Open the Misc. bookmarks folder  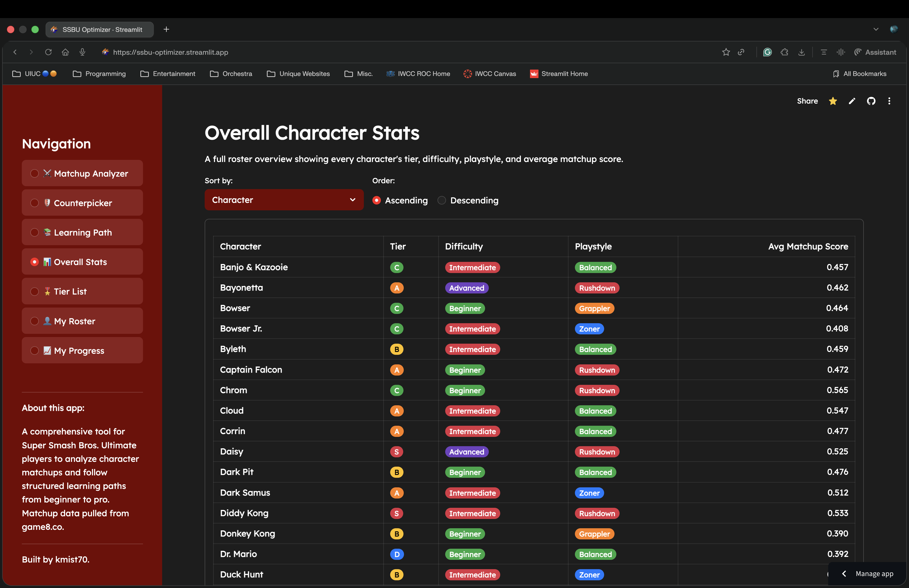coord(358,74)
